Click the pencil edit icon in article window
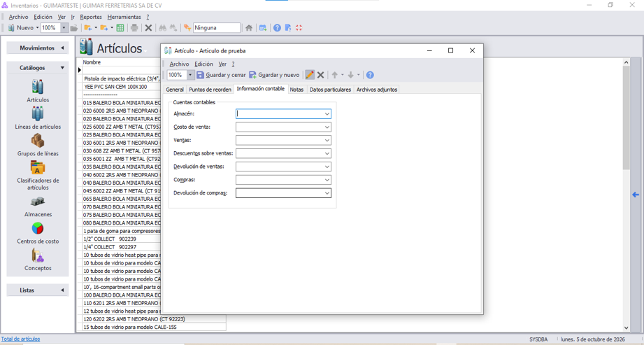Viewport: 644px width, 345px height. pyautogui.click(x=310, y=75)
